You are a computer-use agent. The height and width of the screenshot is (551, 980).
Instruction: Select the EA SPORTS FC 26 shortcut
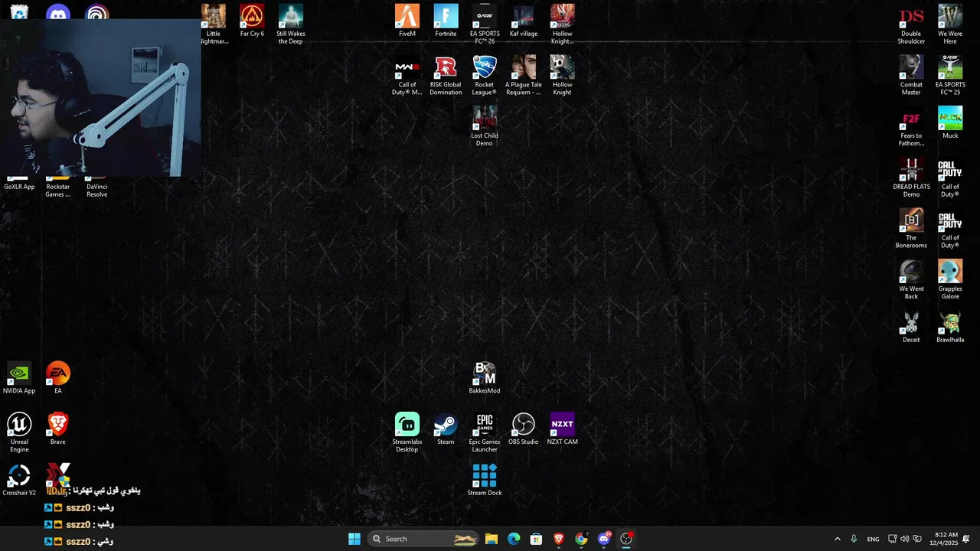485,24
